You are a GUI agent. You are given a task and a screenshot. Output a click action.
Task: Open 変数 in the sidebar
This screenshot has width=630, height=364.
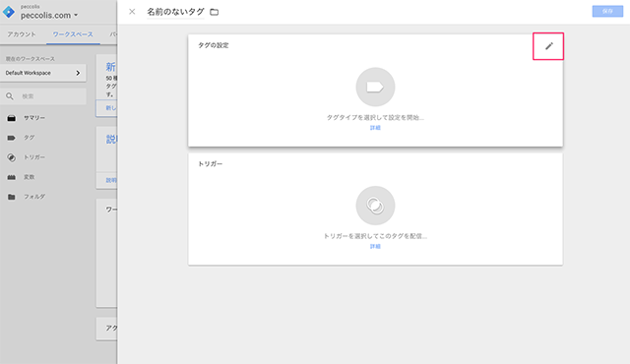[x=29, y=177]
